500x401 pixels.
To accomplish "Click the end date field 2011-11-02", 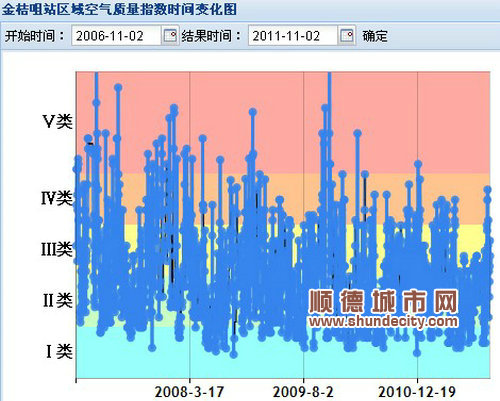I will [292, 36].
